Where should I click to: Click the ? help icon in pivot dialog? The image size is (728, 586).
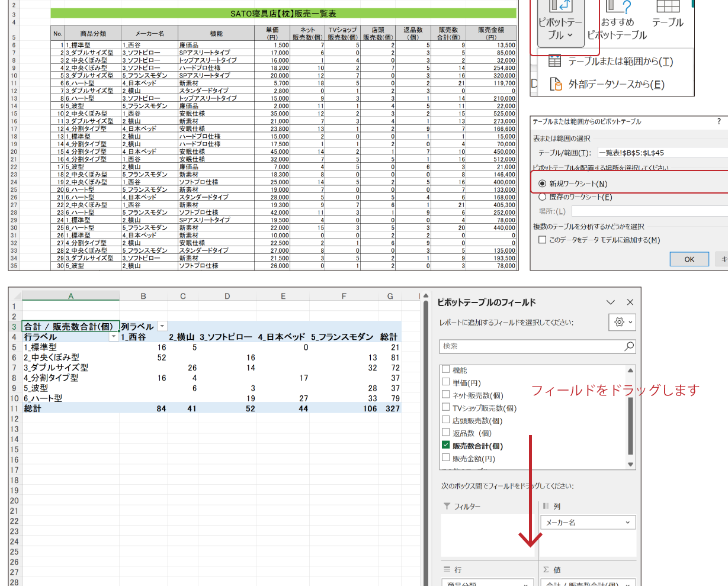[x=719, y=121]
